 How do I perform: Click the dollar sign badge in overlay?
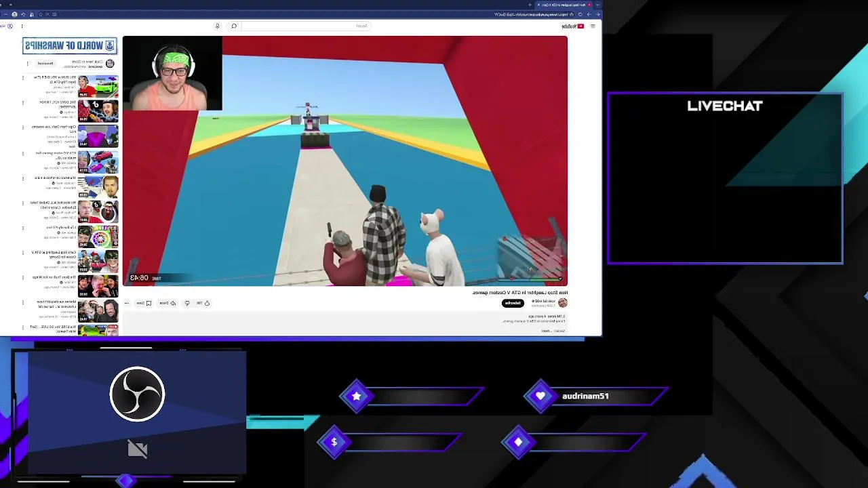pos(334,442)
